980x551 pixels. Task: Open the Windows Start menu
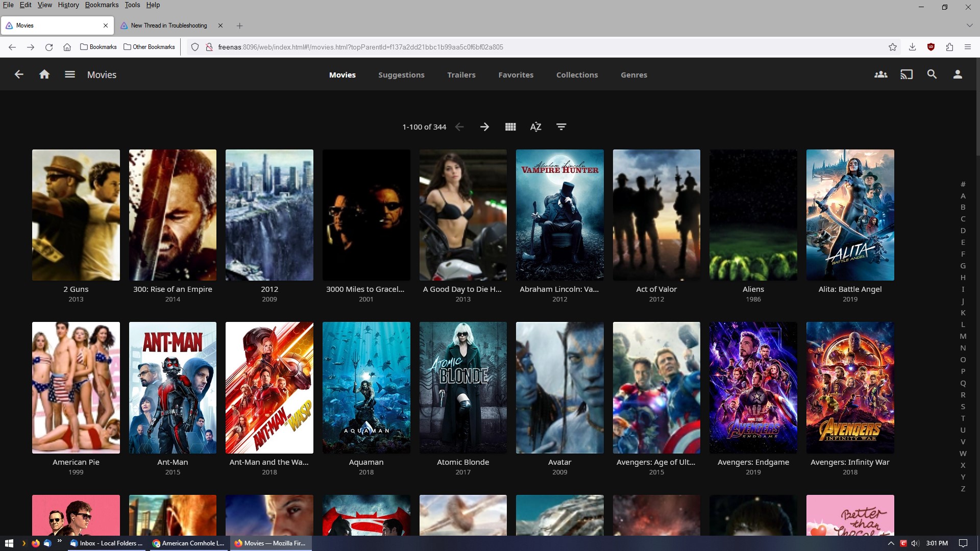tap(9, 543)
